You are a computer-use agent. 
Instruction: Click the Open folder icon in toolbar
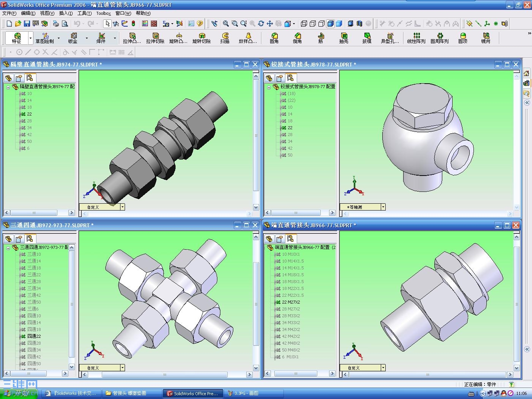pos(18,24)
